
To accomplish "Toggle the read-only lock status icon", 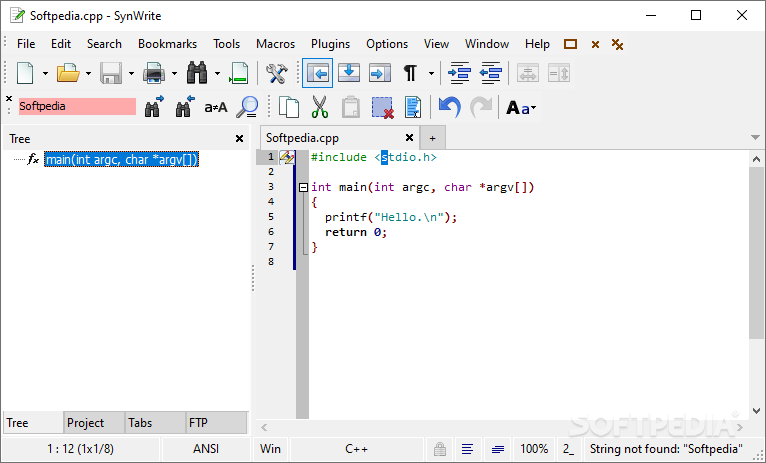I will 440,449.
